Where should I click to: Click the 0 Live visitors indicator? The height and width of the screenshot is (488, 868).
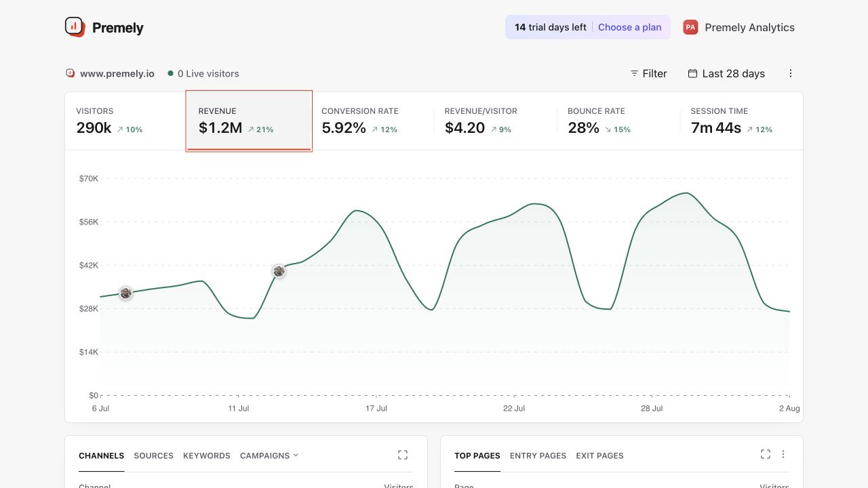[203, 73]
